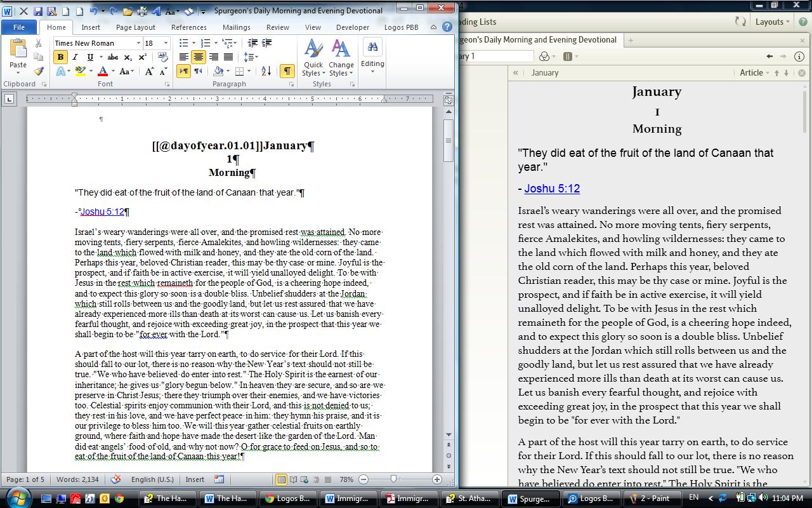This screenshot has height=508, width=812.
Task: Click the Sort A-Z icon
Action: [x=266, y=71]
